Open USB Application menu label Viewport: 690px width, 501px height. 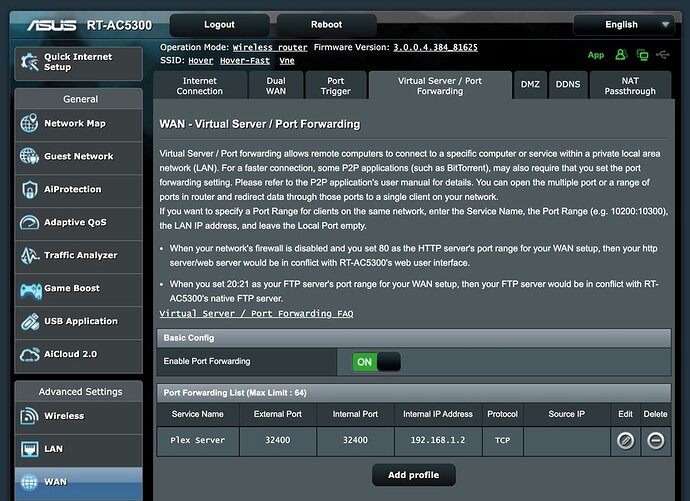point(81,321)
